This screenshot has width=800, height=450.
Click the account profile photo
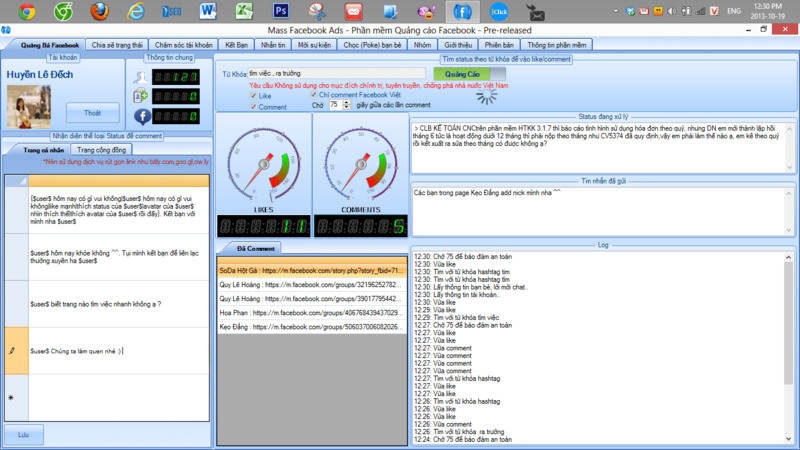pyautogui.click(x=29, y=107)
